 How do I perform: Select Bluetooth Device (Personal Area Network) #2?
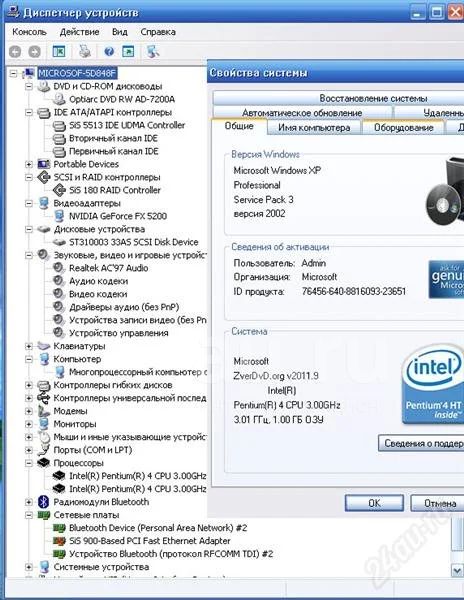(x=158, y=528)
